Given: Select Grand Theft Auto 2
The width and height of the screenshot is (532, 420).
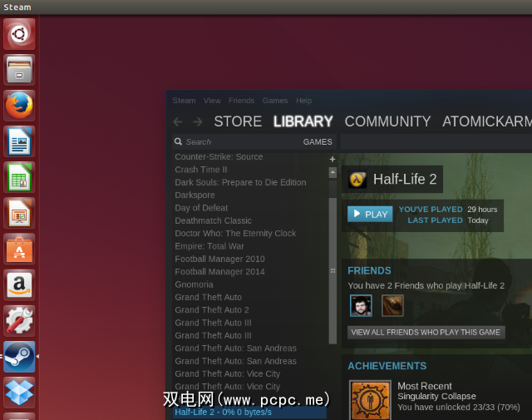Looking at the screenshot, I should [212, 310].
